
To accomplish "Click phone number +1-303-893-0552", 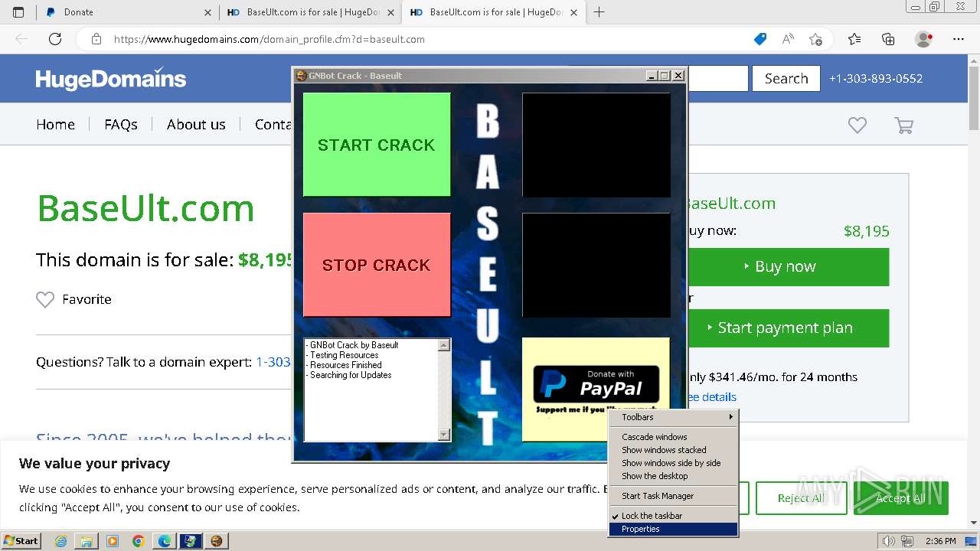I will [x=876, y=79].
